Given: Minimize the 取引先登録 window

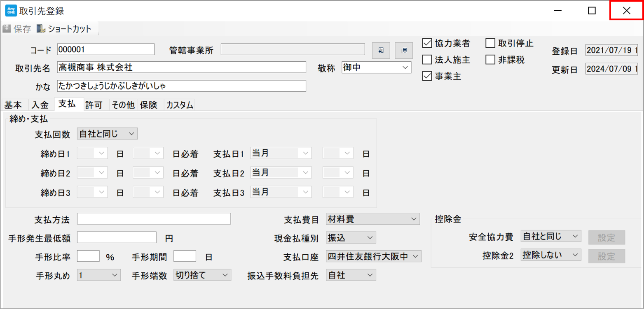Looking at the screenshot, I should point(558,11).
